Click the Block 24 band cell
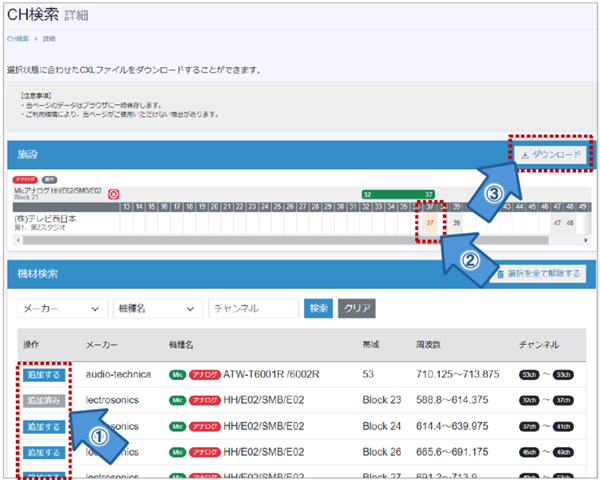The height and width of the screenshot is (480, 600). pos(382,426)
